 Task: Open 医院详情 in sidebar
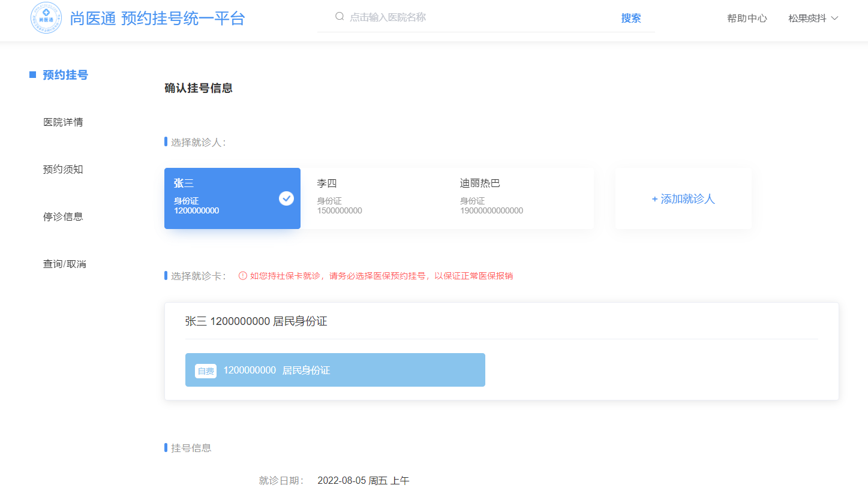(x=63, y=122)
